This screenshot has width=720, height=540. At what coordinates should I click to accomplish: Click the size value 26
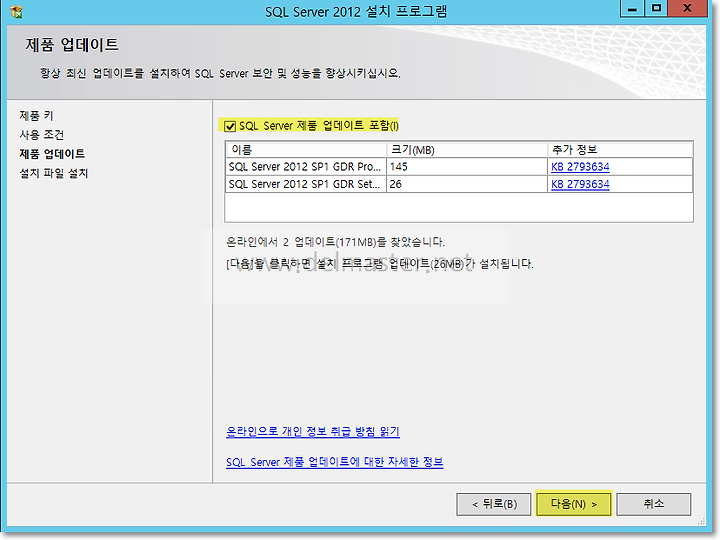(x=395, y=184)
